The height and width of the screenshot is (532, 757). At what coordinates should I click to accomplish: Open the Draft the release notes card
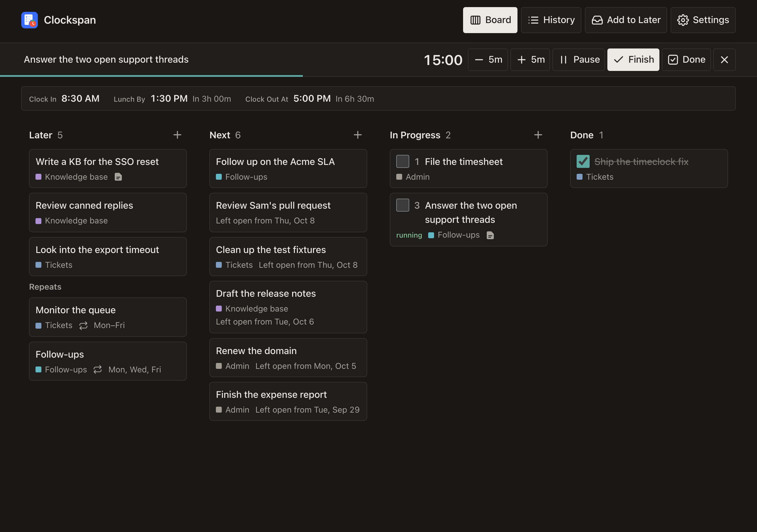(288, 307)
